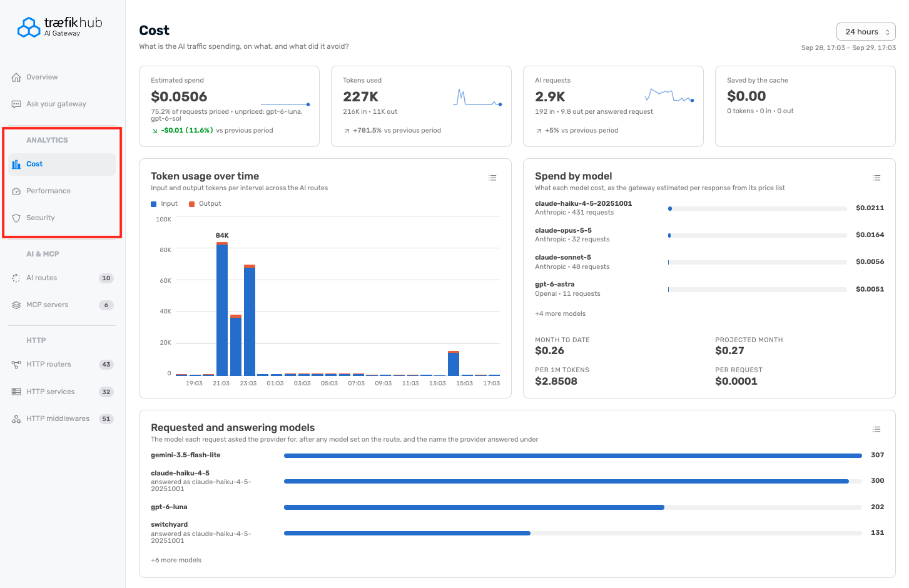Click the HTTP services icon
Viewport: 909px width, 588px height.
(16, 392)
